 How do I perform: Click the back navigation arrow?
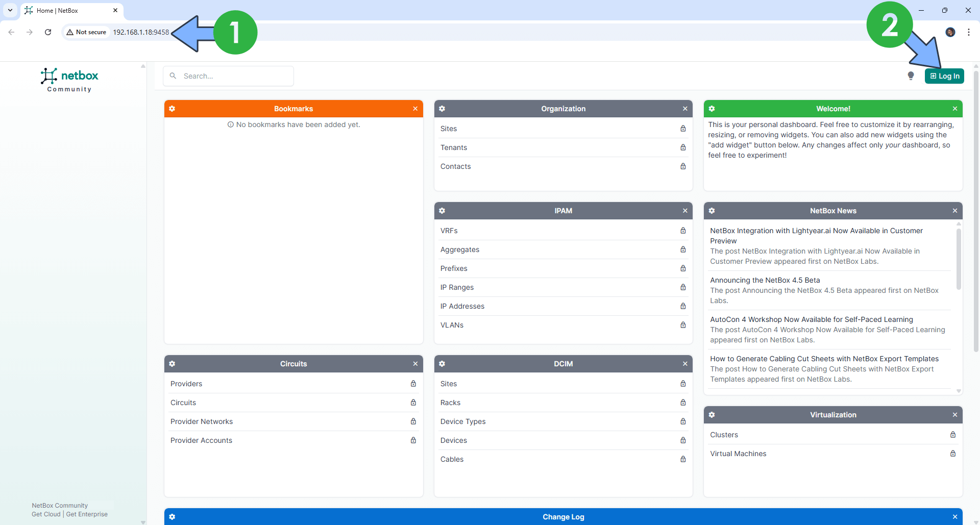tap(11, 32)
